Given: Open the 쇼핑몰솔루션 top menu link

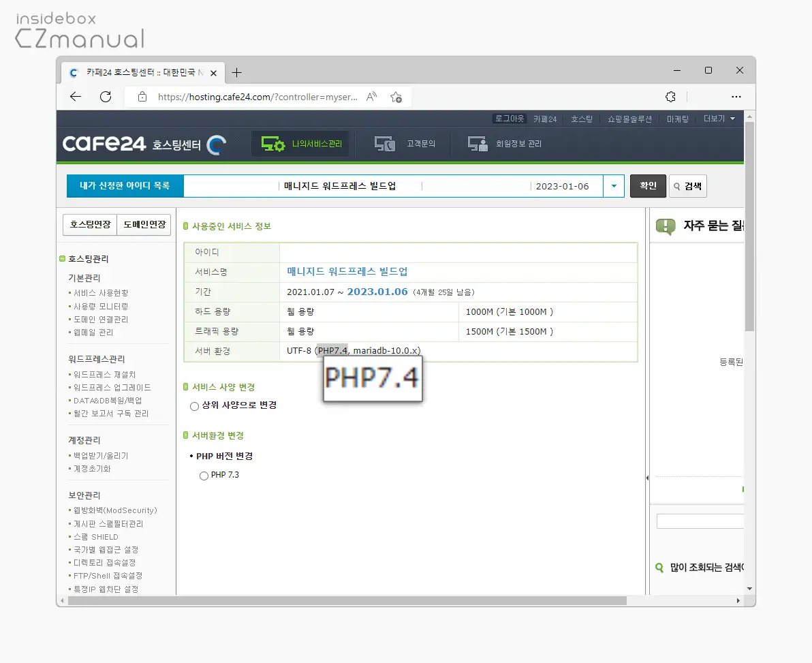Looking at the screenshot, I should [x=629, y=119].
